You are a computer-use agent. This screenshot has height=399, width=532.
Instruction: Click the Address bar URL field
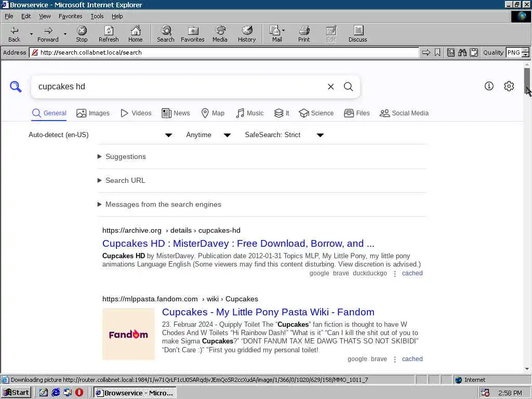pyautogui.click(x=224, y=52)
